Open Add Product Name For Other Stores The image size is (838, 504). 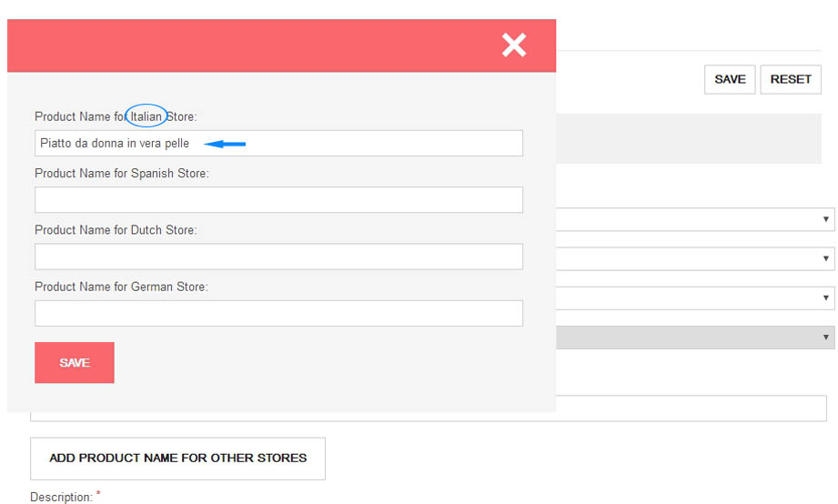point(177,459)
